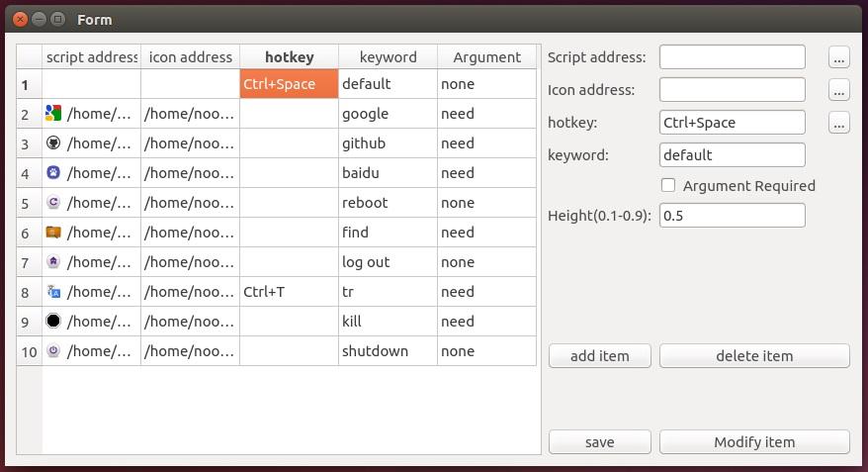
Task: Toggle the Argument Required checkbox
Action: point(668,185)
